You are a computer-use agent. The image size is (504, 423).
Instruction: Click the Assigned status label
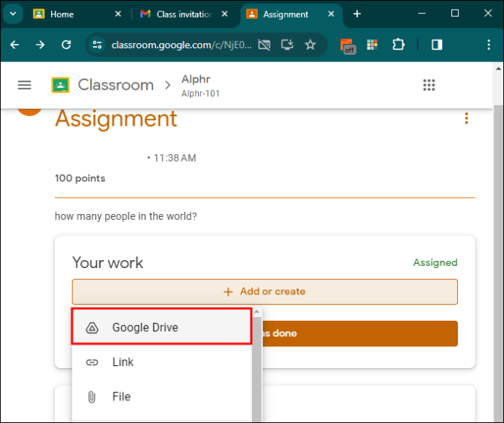click(435, 262)
